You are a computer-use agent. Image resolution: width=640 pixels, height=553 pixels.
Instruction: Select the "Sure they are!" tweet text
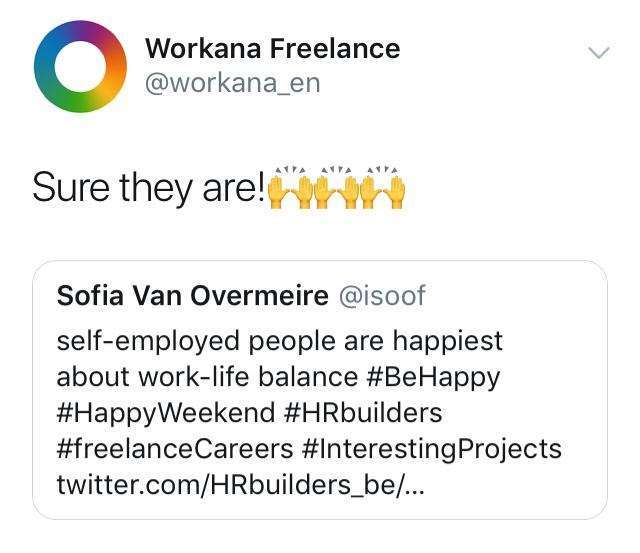[148, 187]
